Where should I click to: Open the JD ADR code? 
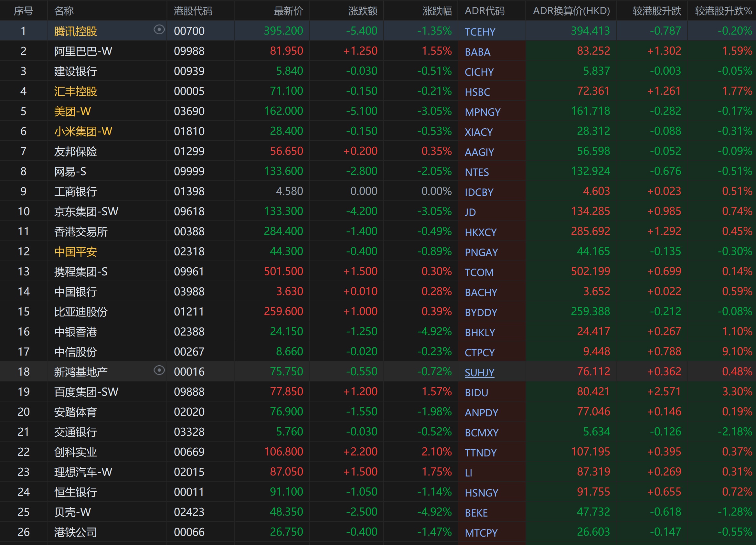pos(470,212)
